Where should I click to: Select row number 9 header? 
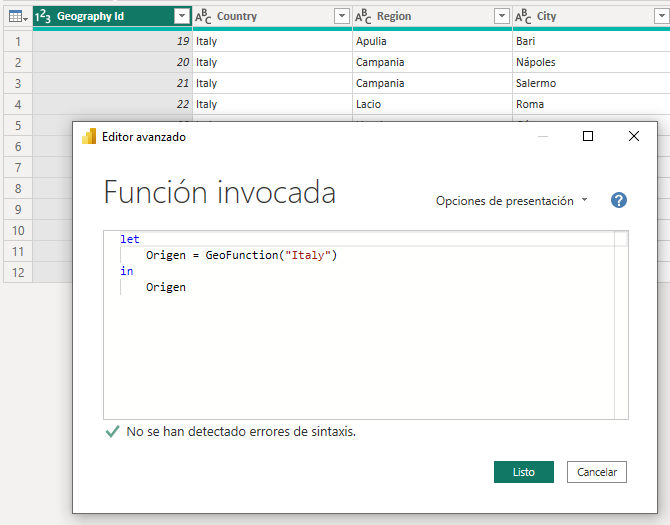[x=18, y=209]
